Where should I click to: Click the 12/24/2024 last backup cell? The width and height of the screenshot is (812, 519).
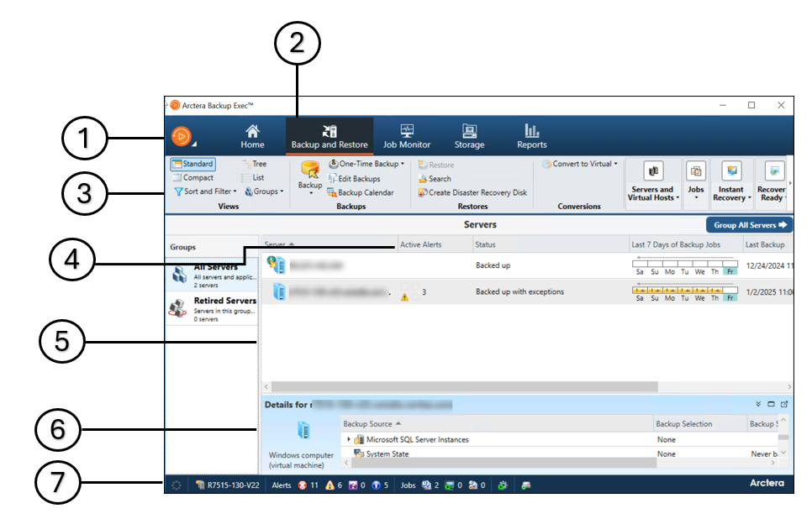[768, 265]
